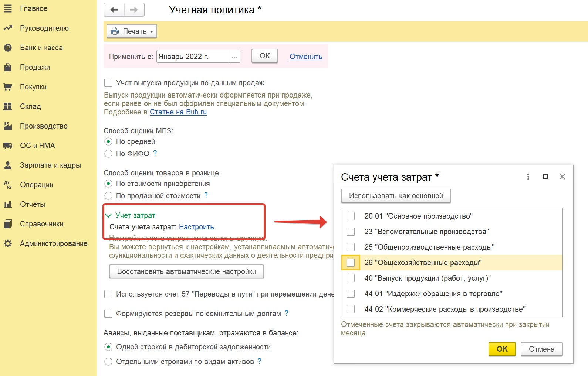
Task: Tick account 26 Общехозяйственные расходы
Action: [351, 263]
